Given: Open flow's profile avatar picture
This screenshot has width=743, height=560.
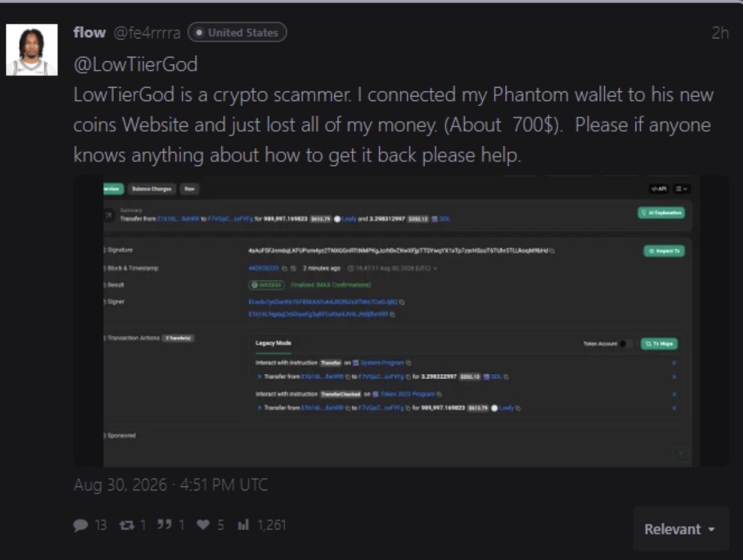Looking at the screenshot, I should (x=32, y=50).
